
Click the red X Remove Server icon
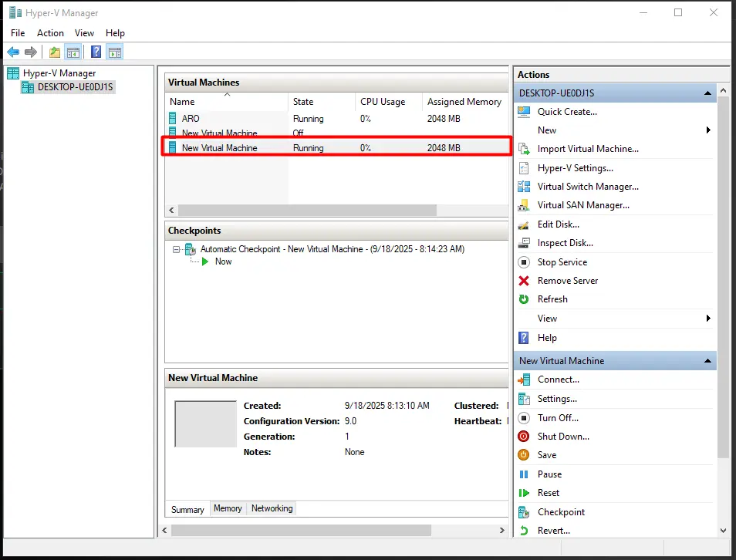(524, 281)
